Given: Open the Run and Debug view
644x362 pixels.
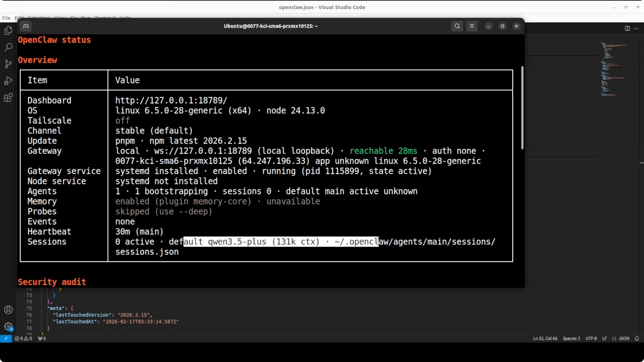Looking at the screenshot, I should 8,81.
